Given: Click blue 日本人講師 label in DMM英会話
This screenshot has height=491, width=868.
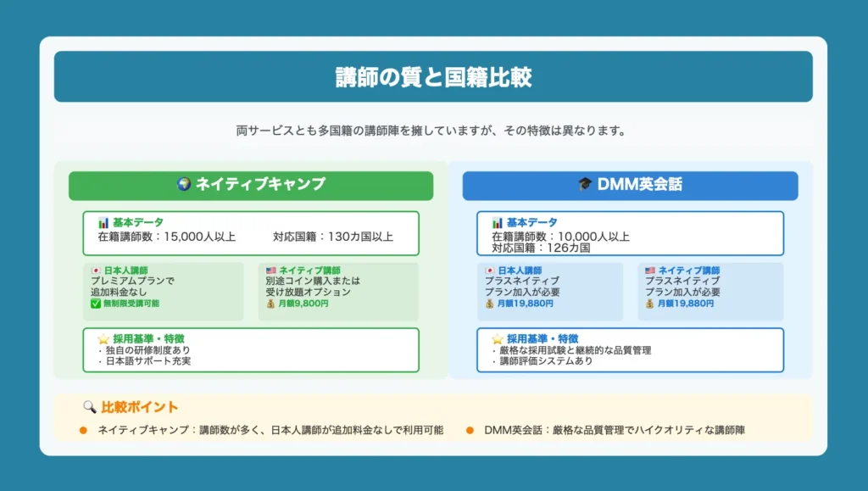Looking at the screenshot, I should pos(520,271).
